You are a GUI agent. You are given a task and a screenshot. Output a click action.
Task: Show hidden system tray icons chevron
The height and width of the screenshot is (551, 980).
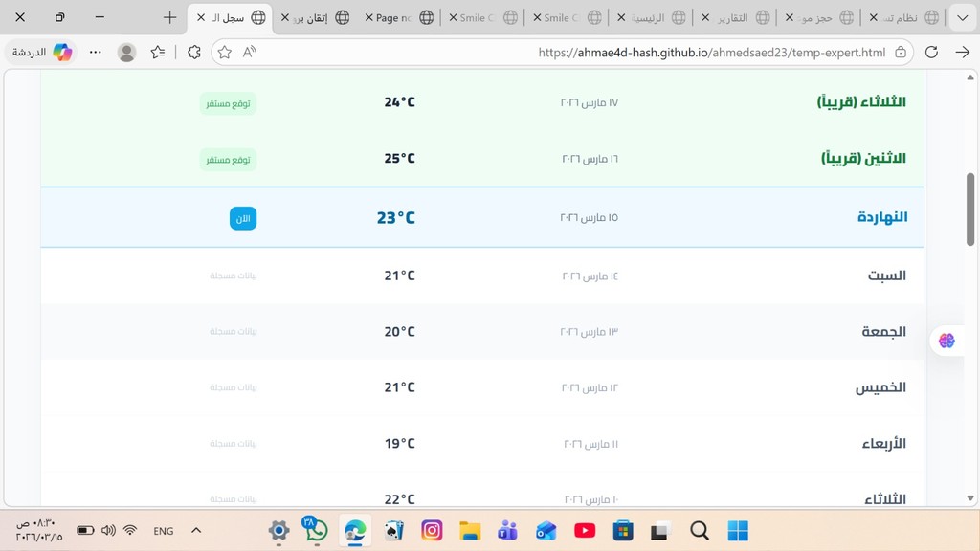[x=196, y=530]
